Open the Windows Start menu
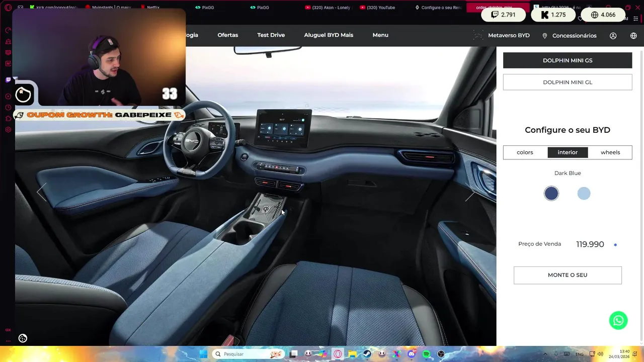This screenshot has height=362, width=644. coord(203,354)
